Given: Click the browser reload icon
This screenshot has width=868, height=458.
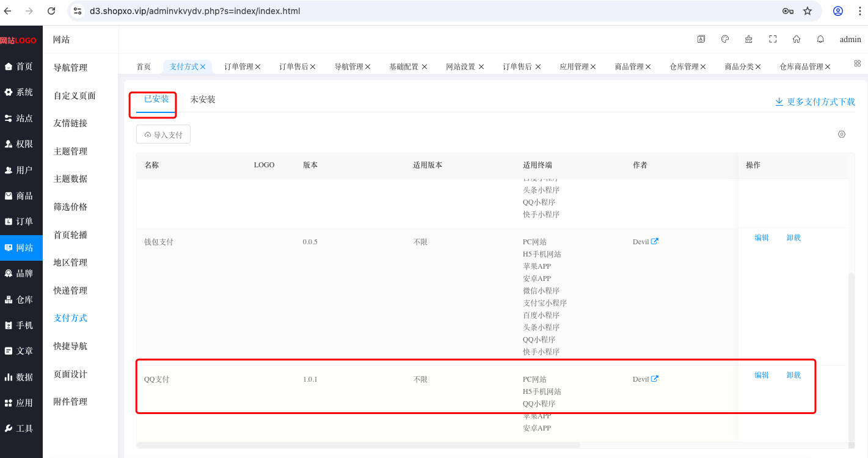Looking at the screenshot, I should (51, 11).
